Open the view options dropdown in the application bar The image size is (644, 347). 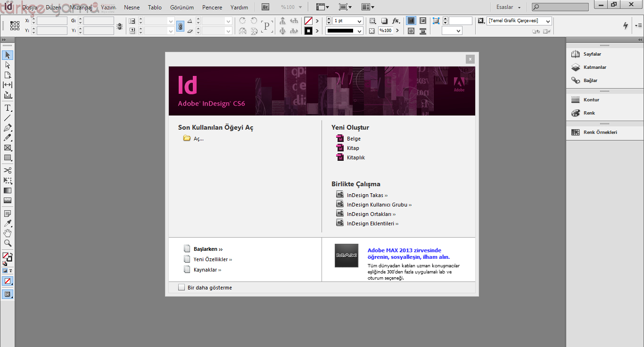[322, 7]
